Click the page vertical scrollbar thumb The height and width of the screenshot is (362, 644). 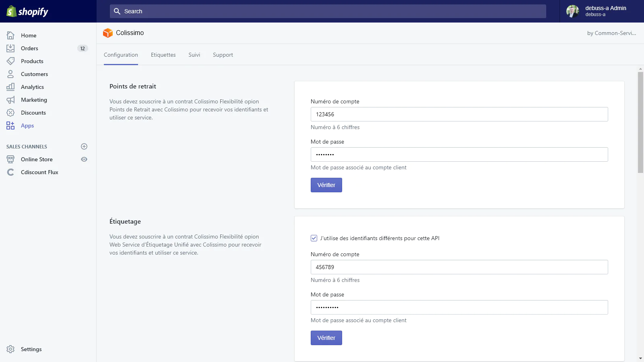coord(640,122)
